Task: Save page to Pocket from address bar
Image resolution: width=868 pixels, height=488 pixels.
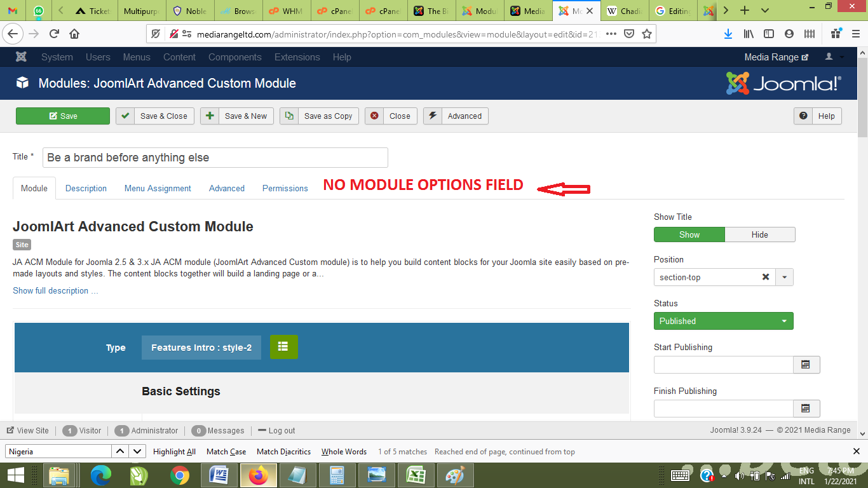Action: coord(629,34)
